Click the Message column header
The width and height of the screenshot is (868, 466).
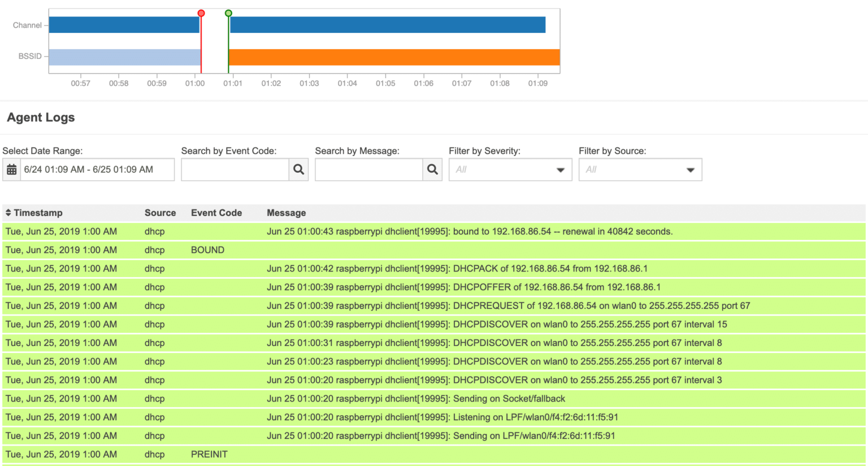click(x=286, y=213)
